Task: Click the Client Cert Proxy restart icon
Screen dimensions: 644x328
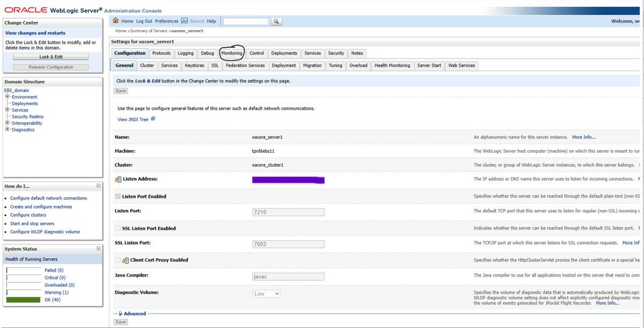Action: [x=125, y=260]
